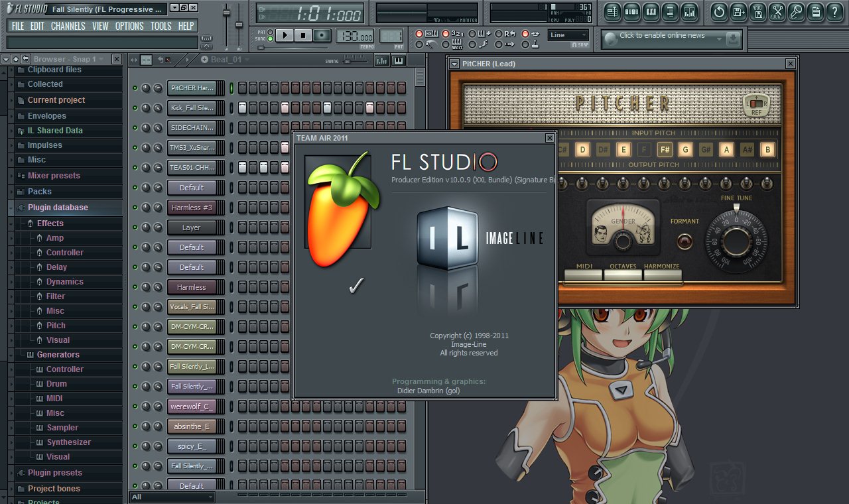This screenshot has height=504, width=849.
Task: Click the HARMONIZE button in Pitcher
Action: (662, 275)
